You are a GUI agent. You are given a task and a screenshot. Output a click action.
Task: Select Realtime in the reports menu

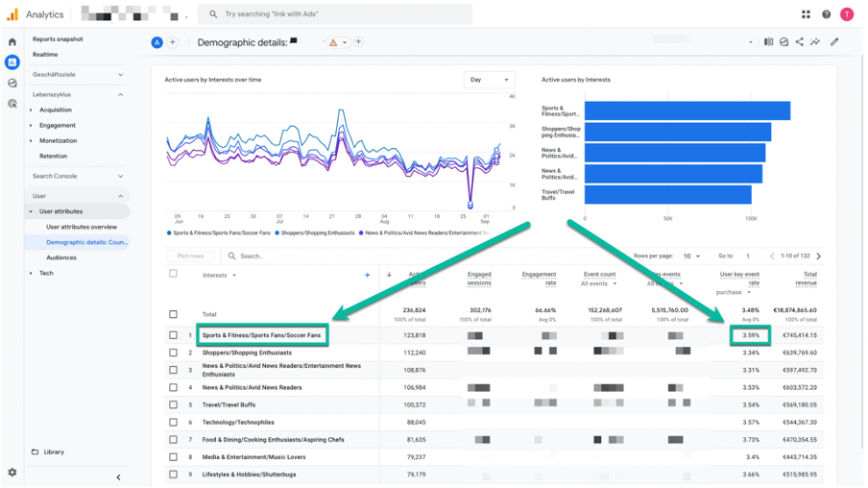45,55
